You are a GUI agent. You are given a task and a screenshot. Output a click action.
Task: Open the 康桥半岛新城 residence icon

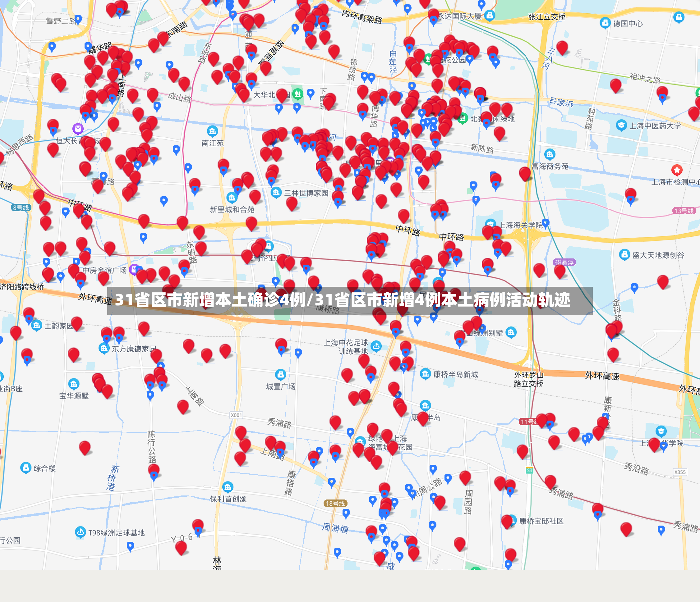click(425, 374)
